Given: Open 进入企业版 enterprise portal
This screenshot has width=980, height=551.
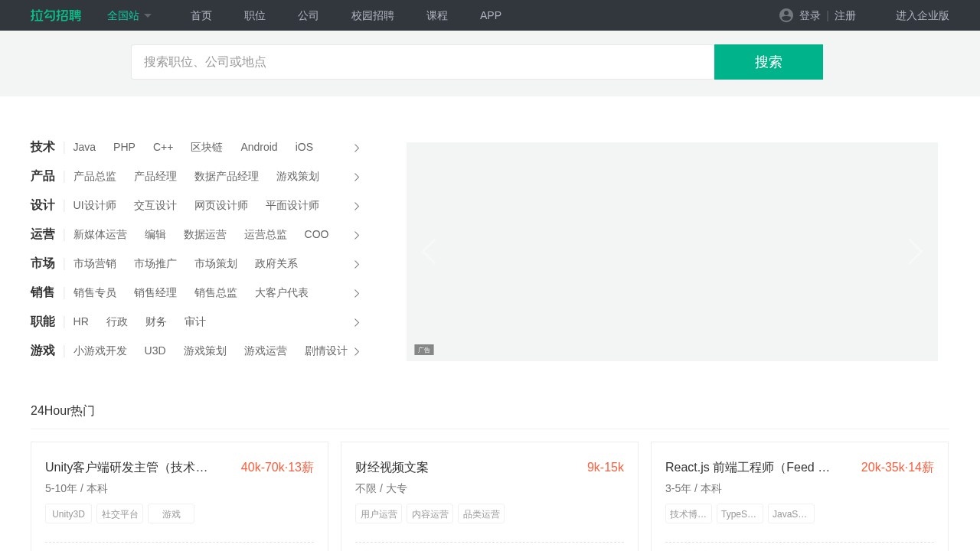Looking at the screenshot, I should [922, 15].
